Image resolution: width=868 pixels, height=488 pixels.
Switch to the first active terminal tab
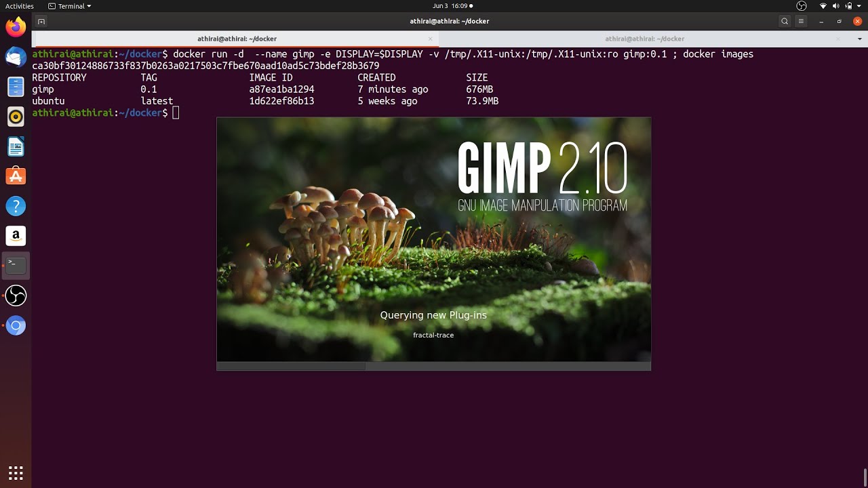click(237, 39)
